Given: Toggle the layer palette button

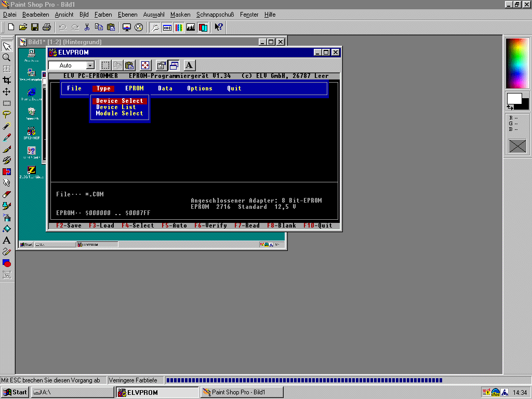Looking at the screenshot, I should (203, 27).
